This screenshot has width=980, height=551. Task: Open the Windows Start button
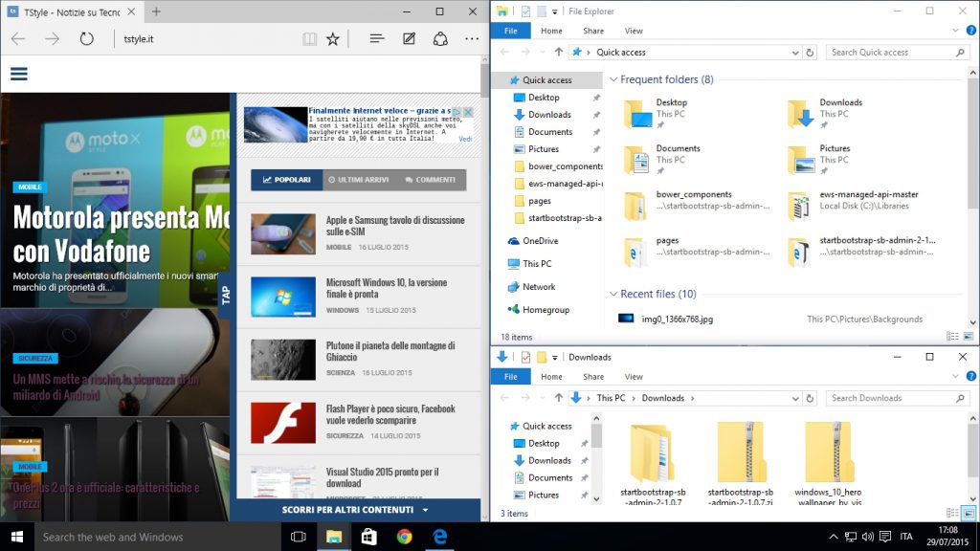(17, 537)
